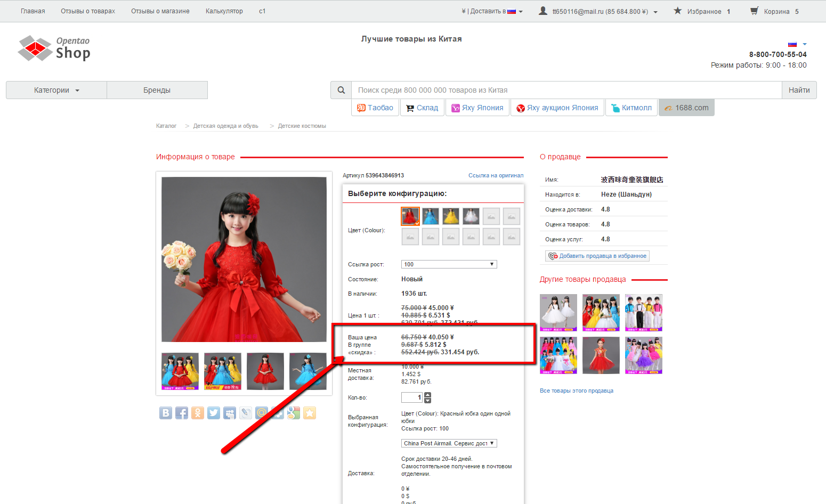Click the Opentao Shop logo
This screenshot has height=504, width=826.
coord(54,48)
